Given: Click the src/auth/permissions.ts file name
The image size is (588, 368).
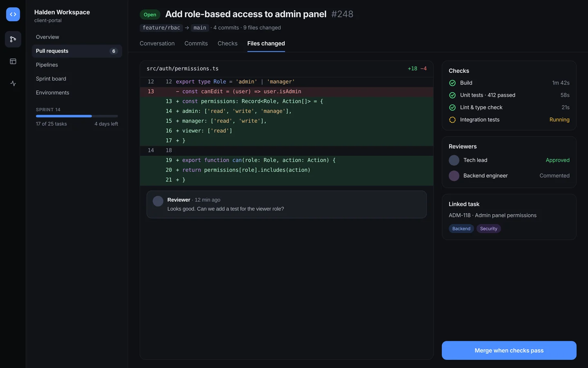Looking at the screenshot, I should [183, 69].
